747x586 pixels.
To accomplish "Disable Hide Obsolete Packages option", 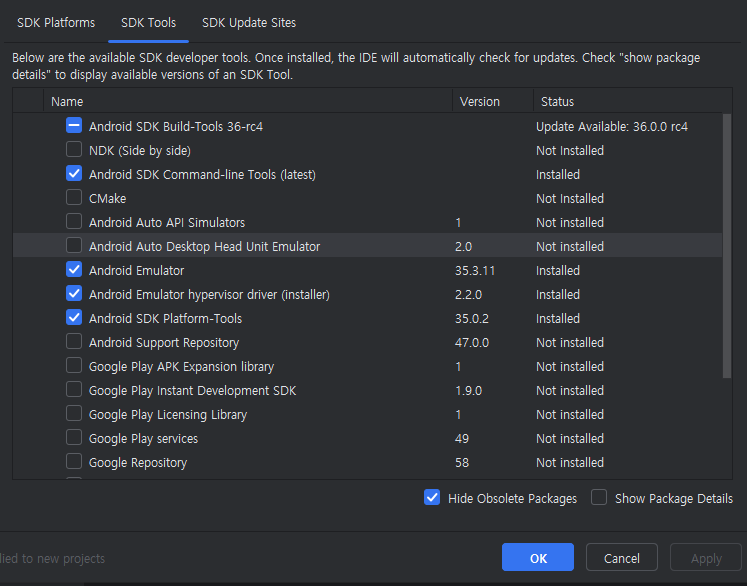I will (432, 497).
